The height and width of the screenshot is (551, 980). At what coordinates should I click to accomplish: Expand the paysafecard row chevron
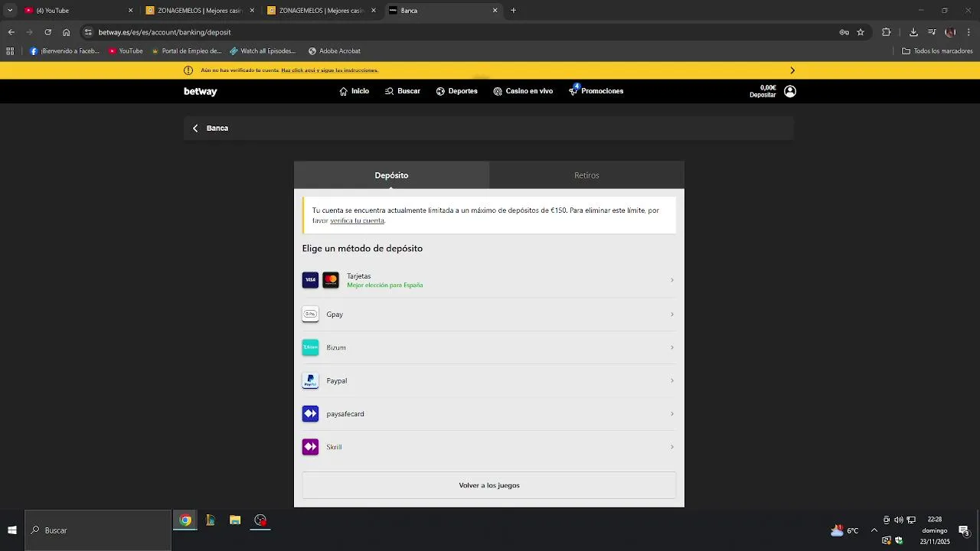tap(672, 414)
